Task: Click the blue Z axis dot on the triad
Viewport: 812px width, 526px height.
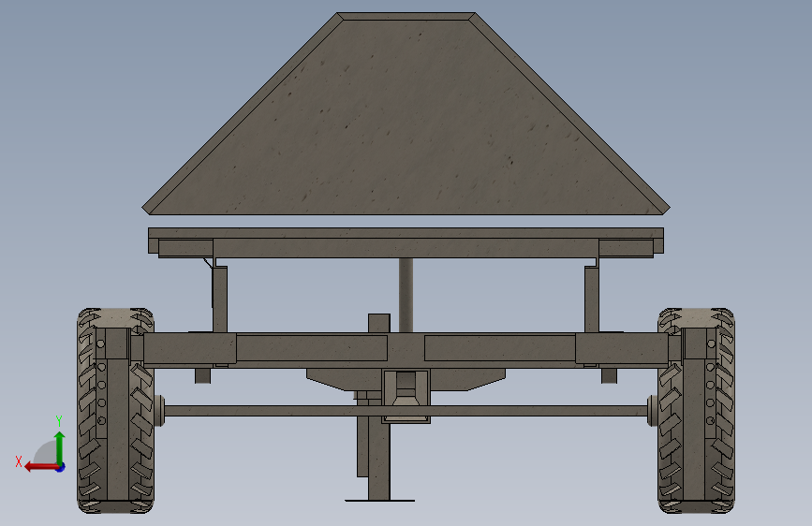Action: click(x=61, y=467)
